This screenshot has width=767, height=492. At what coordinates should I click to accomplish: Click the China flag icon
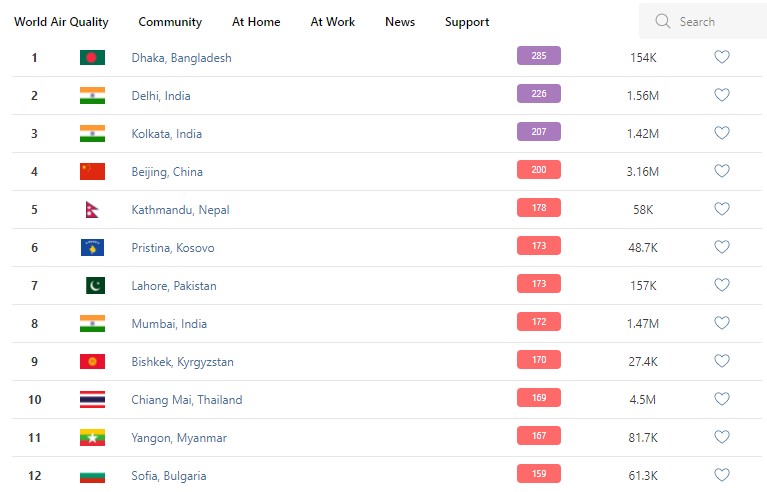92,172
